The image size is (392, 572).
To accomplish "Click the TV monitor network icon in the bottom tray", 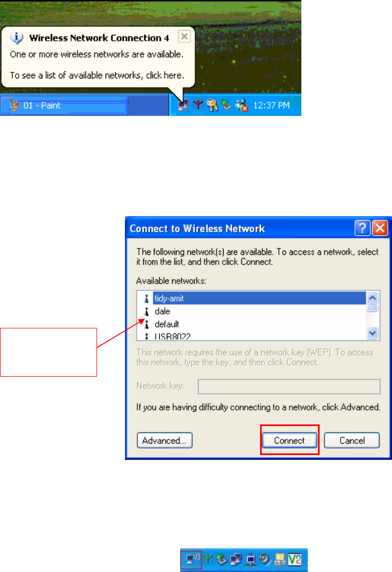I will pos(251,560).
